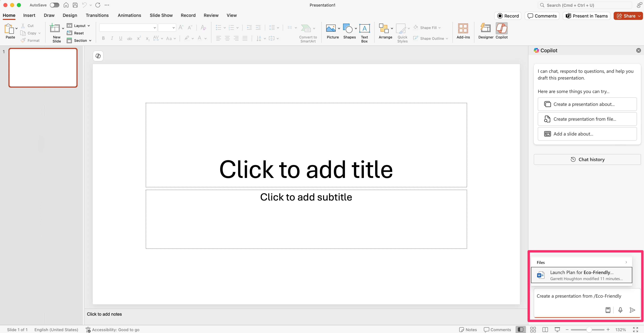Open the Copilot prompt guide notebook icon

(608, 310)
